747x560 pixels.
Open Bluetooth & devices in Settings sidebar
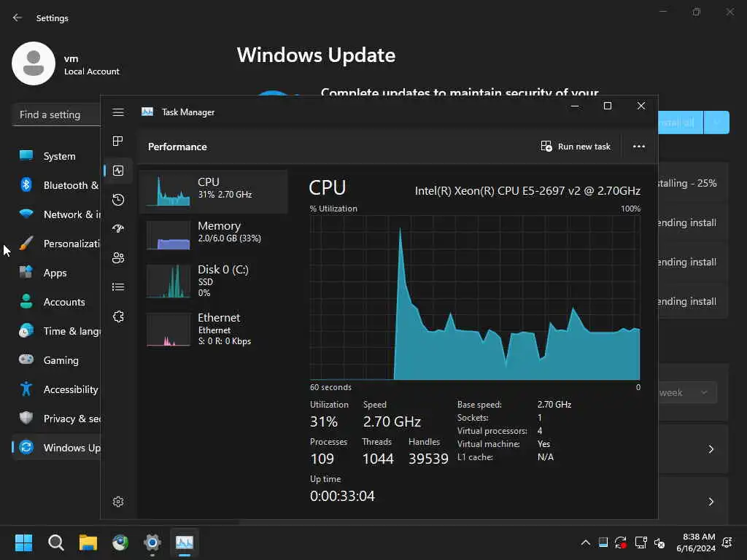tap(56, 185)
